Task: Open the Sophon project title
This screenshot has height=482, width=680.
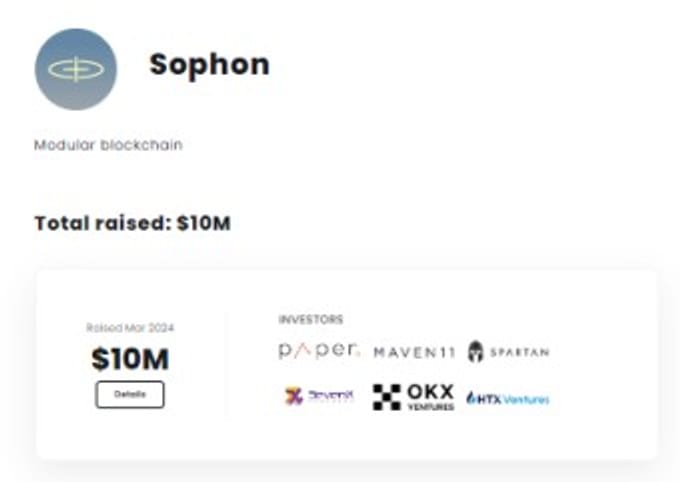Action: coord(209,65)
